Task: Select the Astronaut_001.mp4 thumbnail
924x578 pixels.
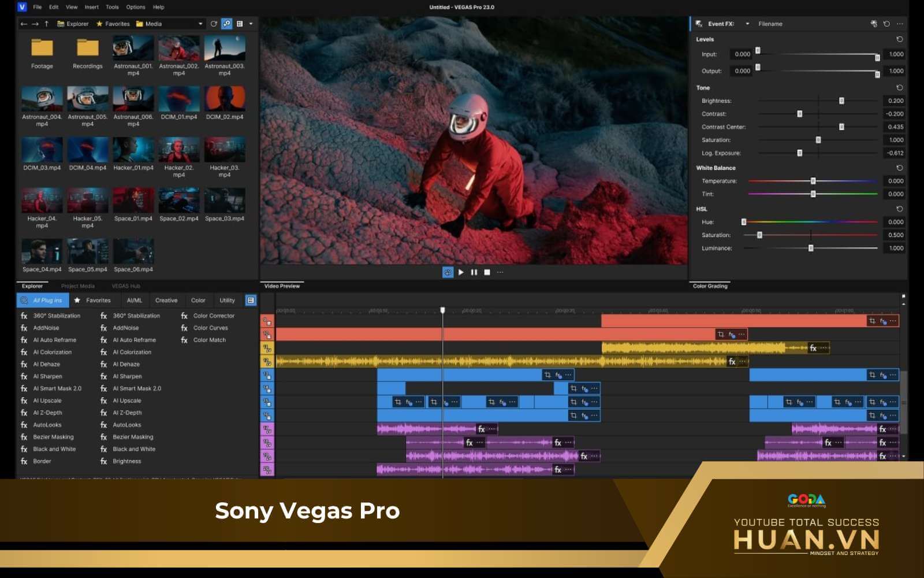Action: 133,50
